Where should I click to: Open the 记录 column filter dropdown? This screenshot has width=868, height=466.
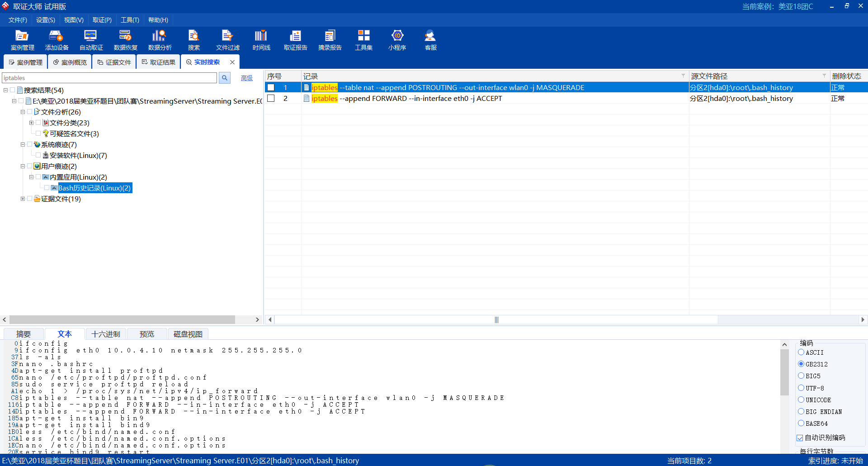click(683, 76)
